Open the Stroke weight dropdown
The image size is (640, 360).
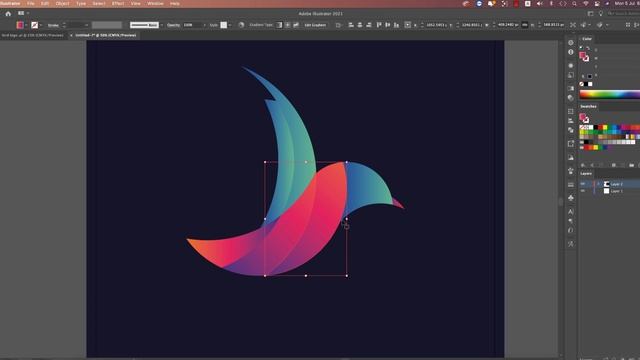(86, 25)
